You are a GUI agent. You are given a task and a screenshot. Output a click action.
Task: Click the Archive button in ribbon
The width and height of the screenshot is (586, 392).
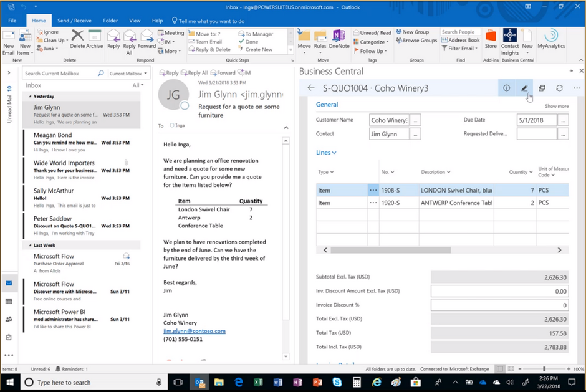(95, 39)
